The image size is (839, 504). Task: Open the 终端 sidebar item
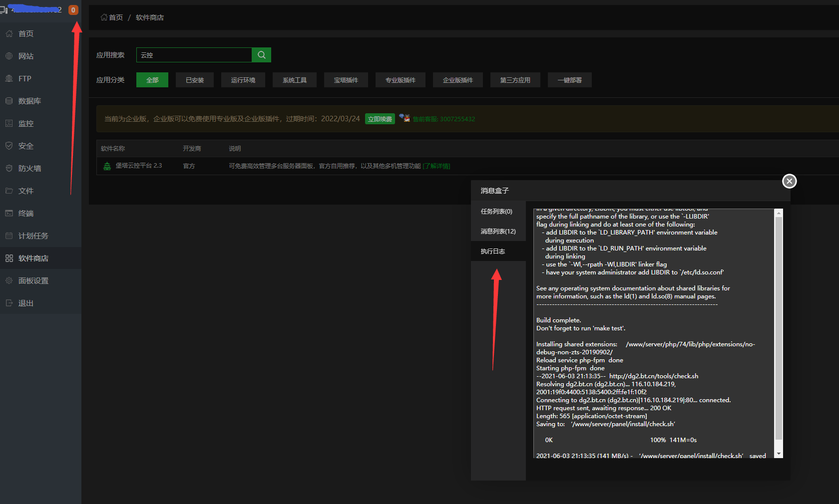pos(40,213)
